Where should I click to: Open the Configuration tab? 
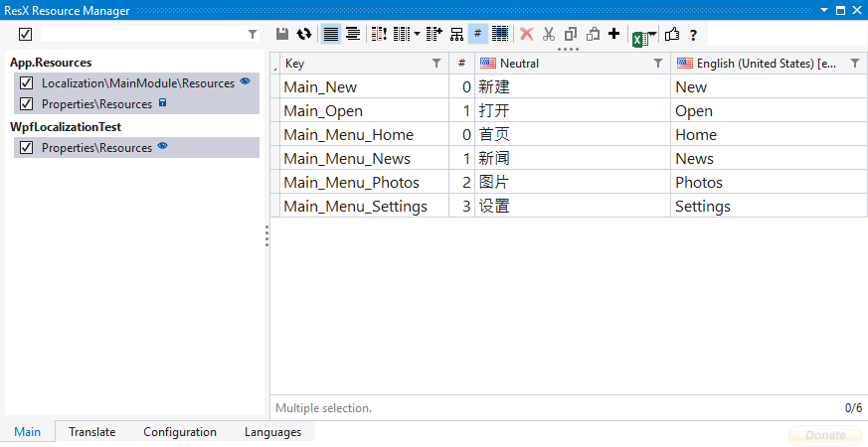pos(180,432)
